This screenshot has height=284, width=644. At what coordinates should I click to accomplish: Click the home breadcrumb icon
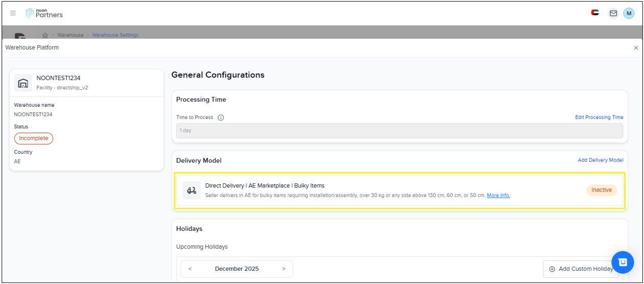click(x=45, y=35)
